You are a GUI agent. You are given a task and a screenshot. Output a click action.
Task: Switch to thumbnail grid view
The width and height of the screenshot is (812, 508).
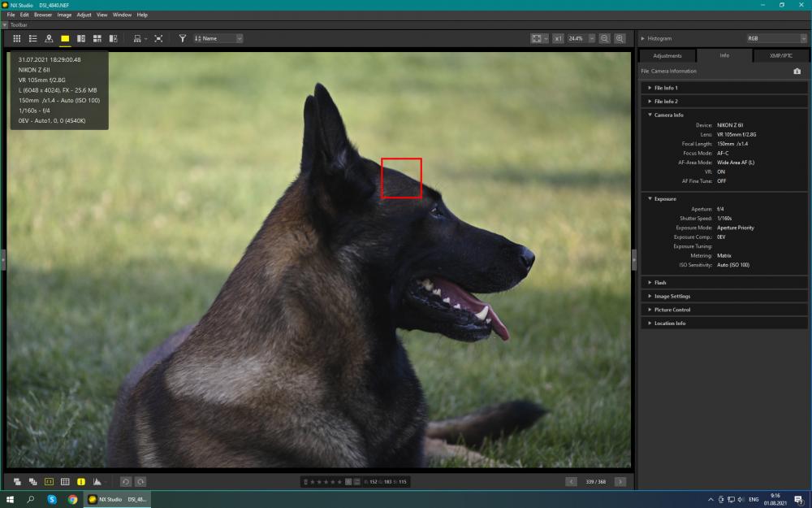(16, 38)
